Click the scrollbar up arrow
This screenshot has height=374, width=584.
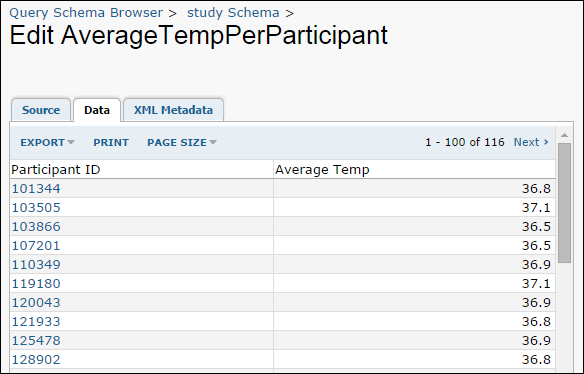[x=564, y=135]
